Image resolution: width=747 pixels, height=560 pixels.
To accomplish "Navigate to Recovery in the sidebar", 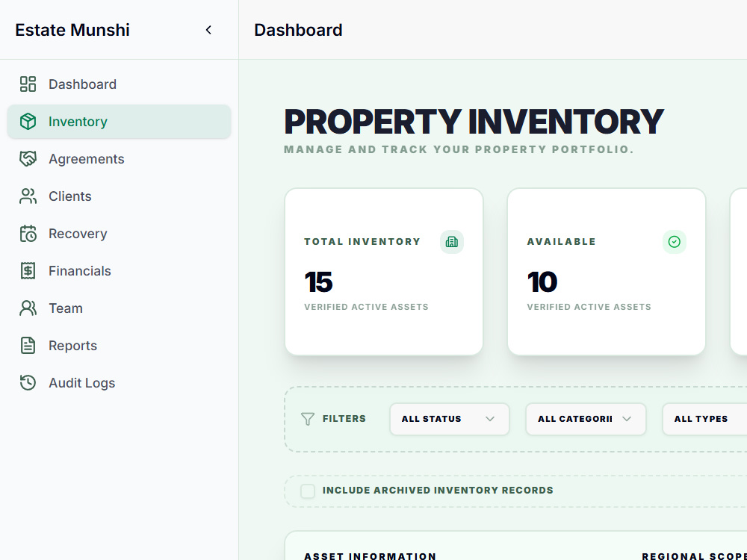I will tap(119, 233).
